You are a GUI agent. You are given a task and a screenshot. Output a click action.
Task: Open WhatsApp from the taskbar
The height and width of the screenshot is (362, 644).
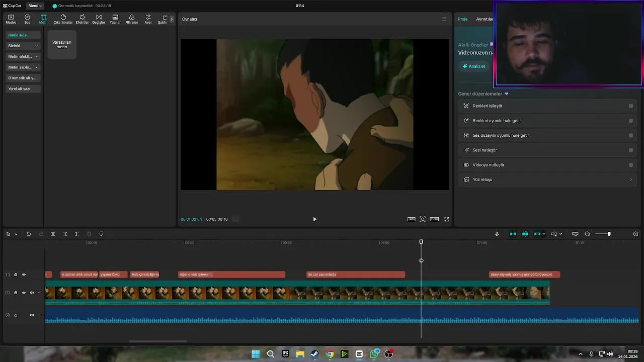374,354
